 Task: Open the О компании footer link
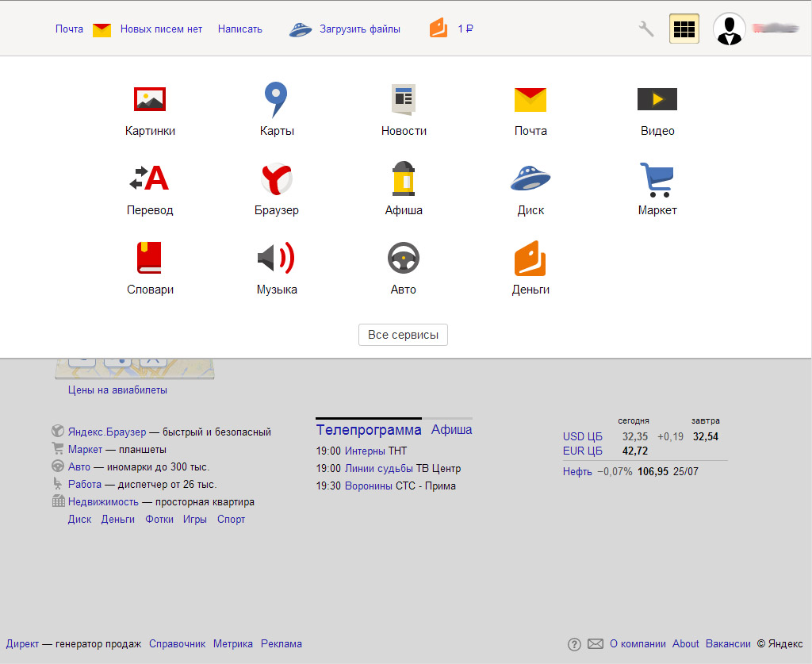point(638,644)
